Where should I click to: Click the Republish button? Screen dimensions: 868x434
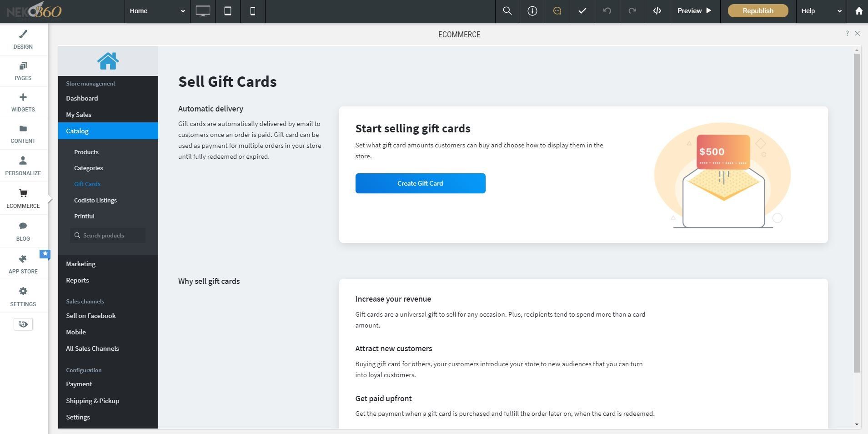(758, 11)
